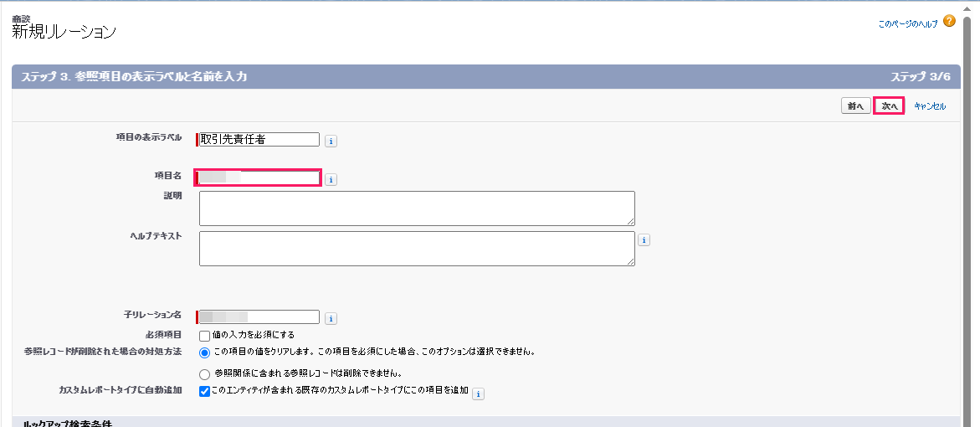Enable 値の入力を必須にする checkbox
This screenshot has height=427, width=980.
(x=204, y=336)
